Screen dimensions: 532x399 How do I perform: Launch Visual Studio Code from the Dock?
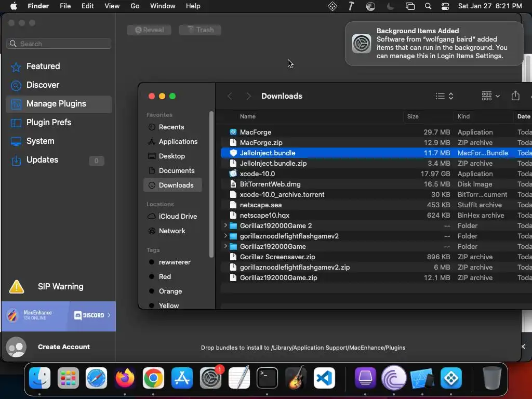(324, 378)
